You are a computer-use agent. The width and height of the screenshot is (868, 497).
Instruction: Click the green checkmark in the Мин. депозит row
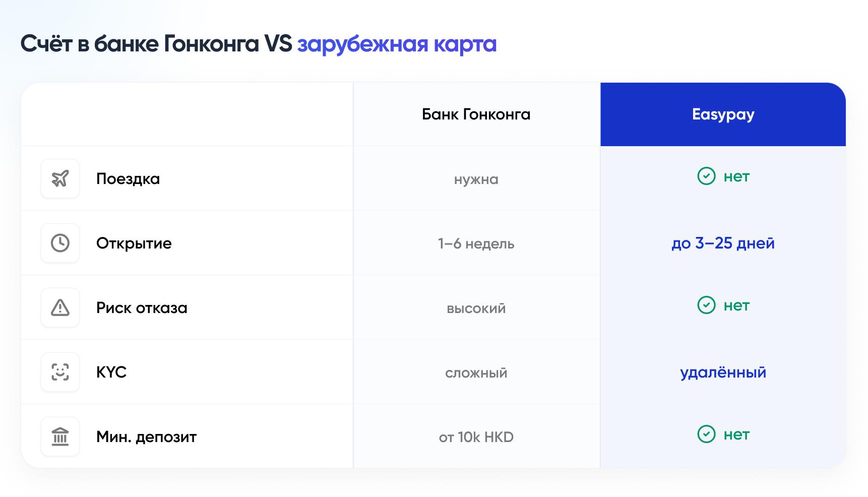(x=706, y=434)
